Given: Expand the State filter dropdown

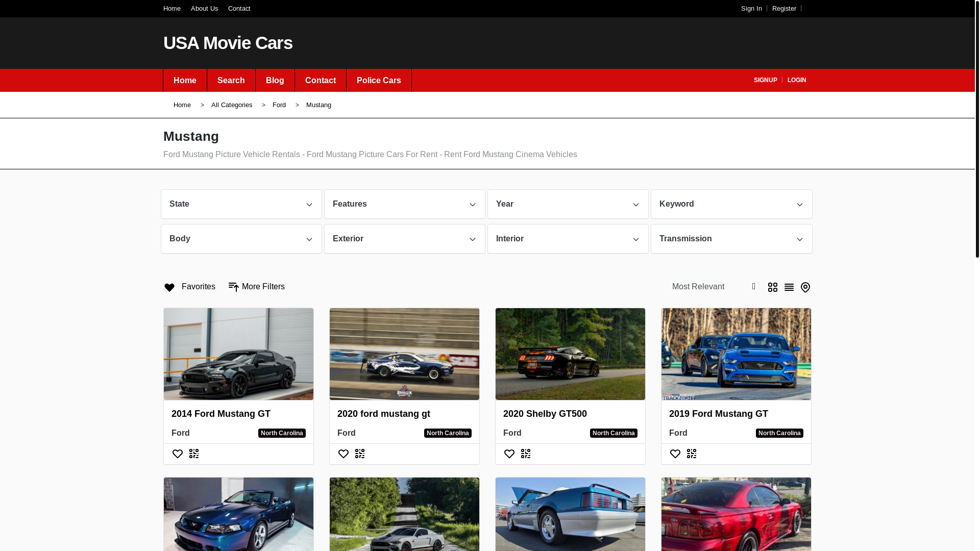Looking at the screenshot, I should 241,204.
